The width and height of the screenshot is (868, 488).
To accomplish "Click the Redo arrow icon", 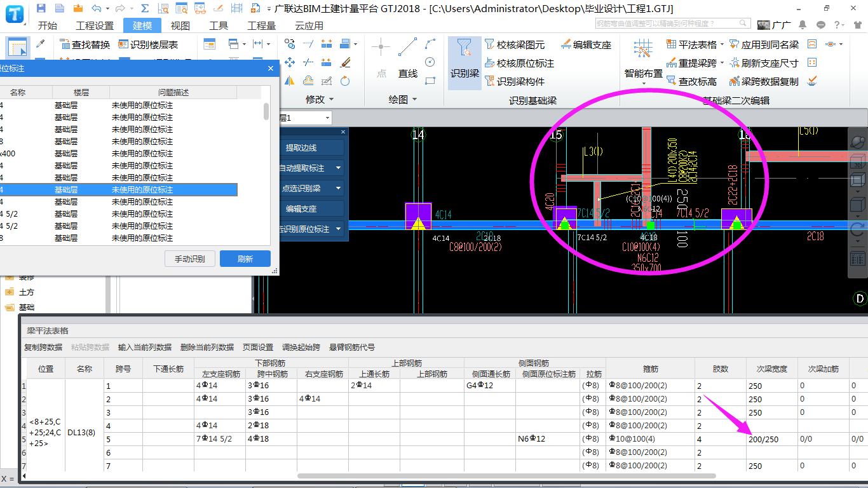I will pos(121,8).
